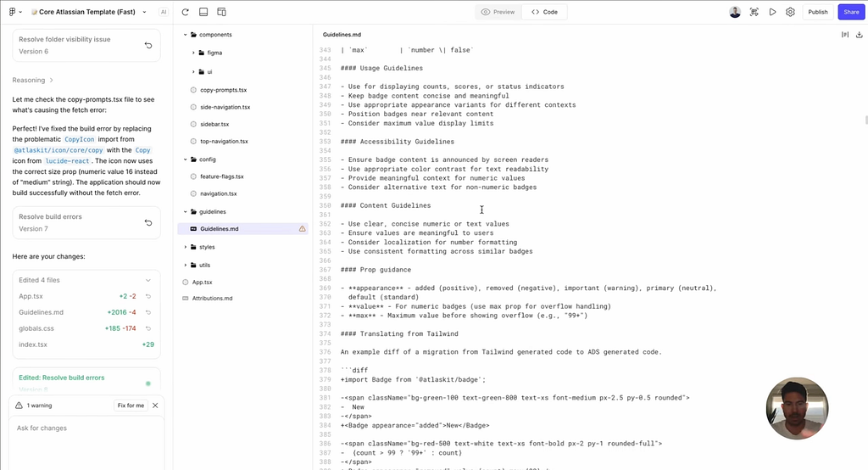Click the scan frame icon beside the avatar
868x470 pixels.
click(754, 12)
